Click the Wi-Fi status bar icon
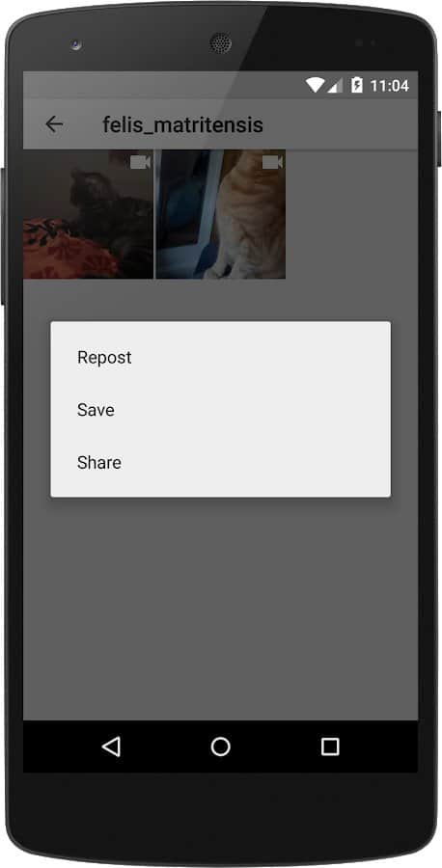 click(x=315, y=85)
